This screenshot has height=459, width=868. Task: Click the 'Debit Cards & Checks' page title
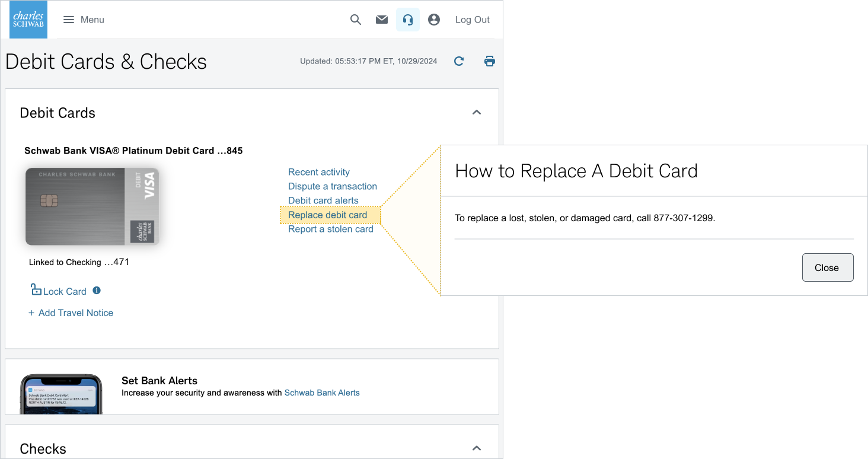[106, 62]
